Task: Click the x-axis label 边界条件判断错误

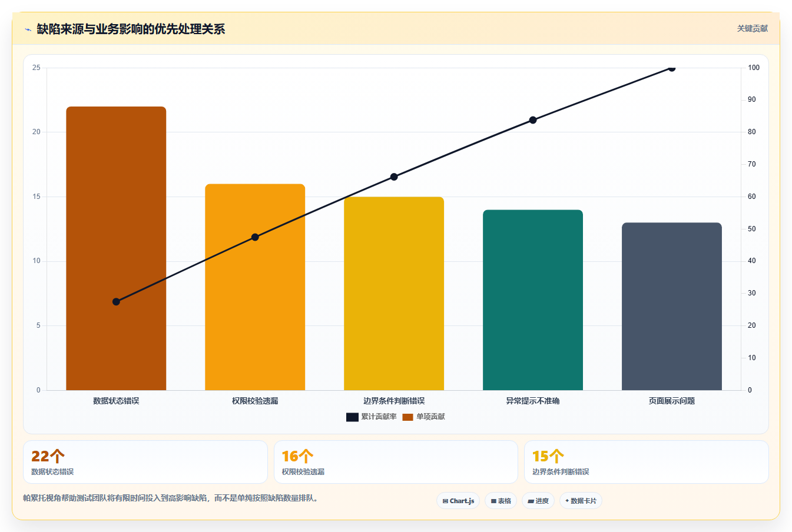Action: pyautogui.click(x=394, y=401)
